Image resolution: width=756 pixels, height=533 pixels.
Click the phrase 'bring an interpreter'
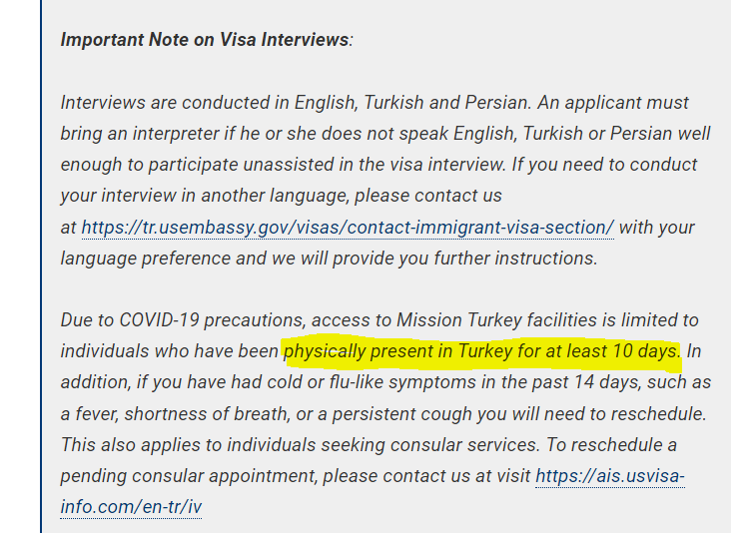click(140, 134)
